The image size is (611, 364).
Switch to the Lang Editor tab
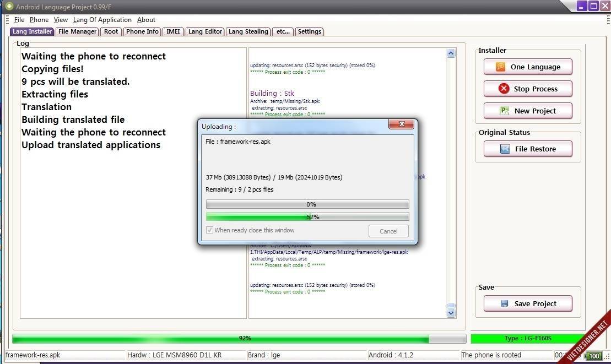[x=205, y=31]
